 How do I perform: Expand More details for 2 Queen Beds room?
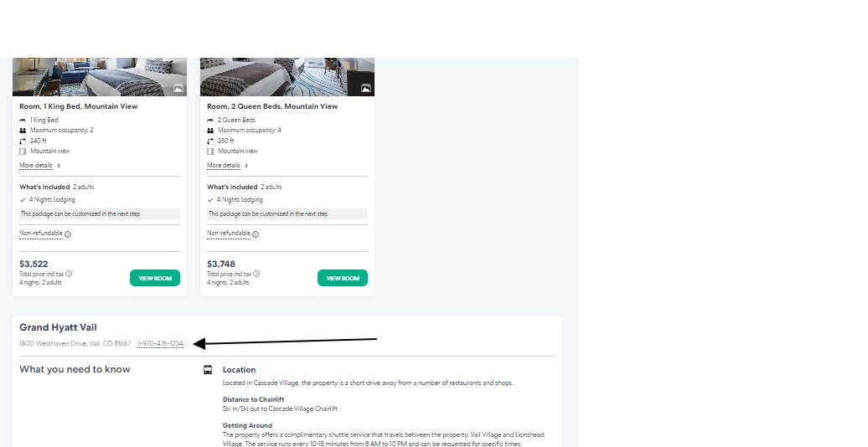click(x=224, y=166)
